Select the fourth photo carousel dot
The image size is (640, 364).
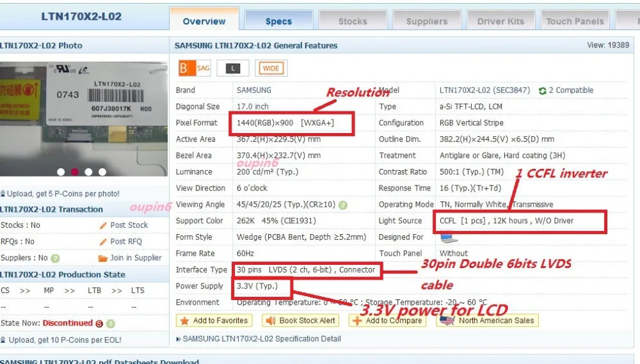[x=102, y=172]
